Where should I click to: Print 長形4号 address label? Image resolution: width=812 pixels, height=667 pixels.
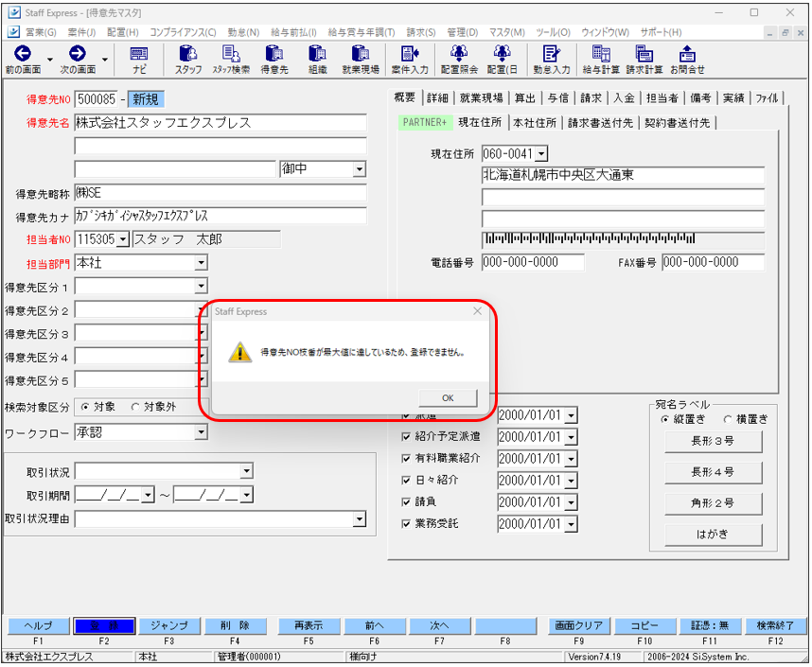pyautogui.click(x=713, y=472)
